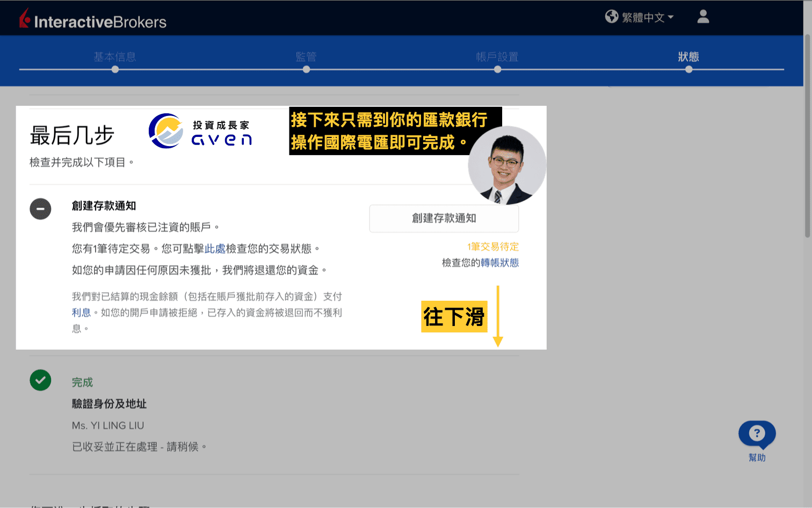Click the 創建存款通知 button
The width and height of the screenshot is (812, 508).
[x=444, y=218]
